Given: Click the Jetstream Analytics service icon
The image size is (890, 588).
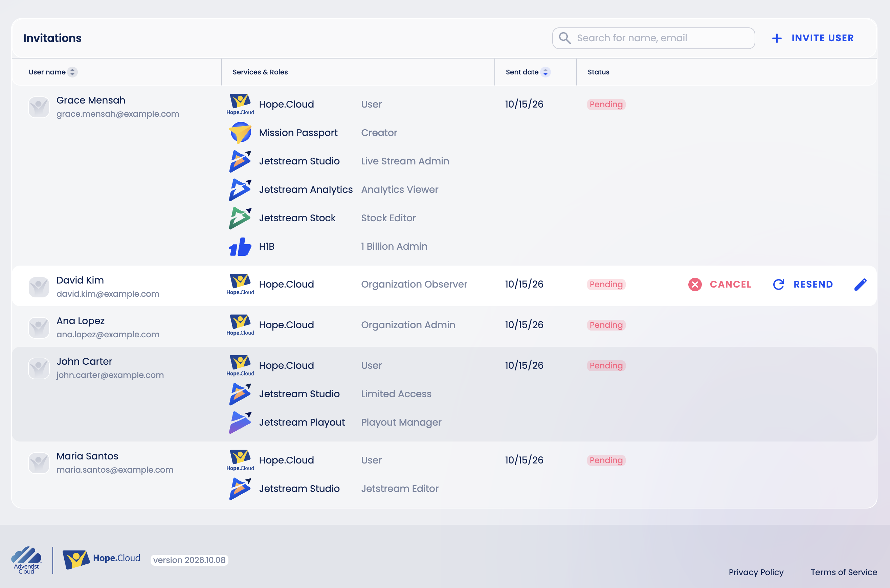Looking at the screenshot, I should (x=240, y=190).
